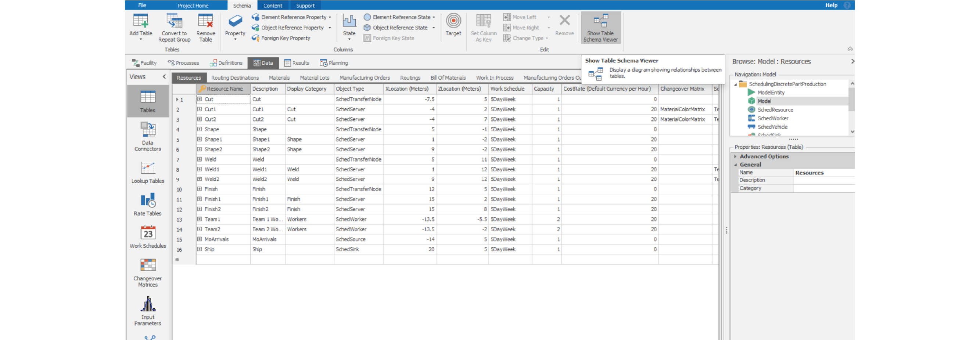
Task: Click the Remove Table icon
Action: (205, 22)
